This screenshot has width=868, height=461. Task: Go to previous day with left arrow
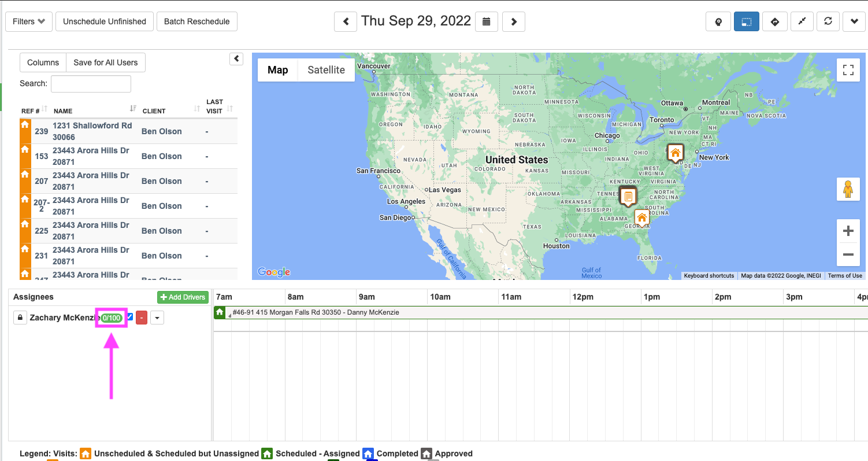click(346, 22)
